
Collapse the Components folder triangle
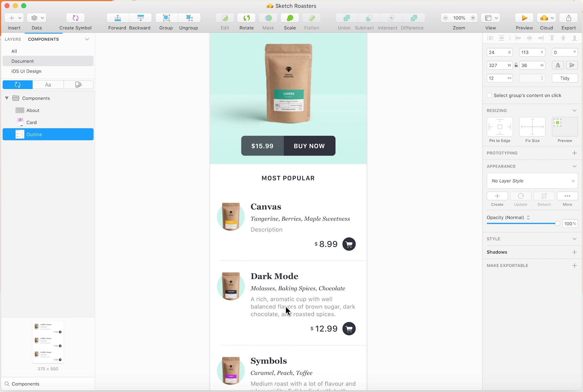coord(7,98)
